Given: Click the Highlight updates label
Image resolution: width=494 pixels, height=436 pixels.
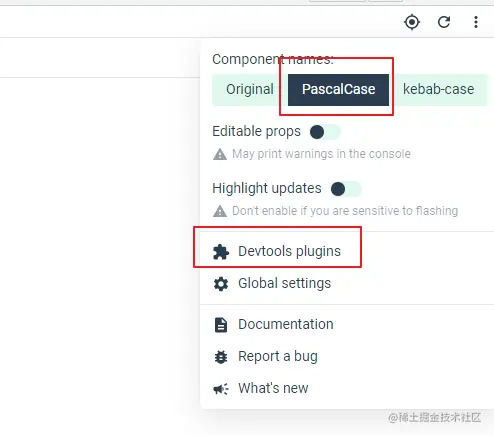Looking at the screenshot, I should click(x=267, y=188).
